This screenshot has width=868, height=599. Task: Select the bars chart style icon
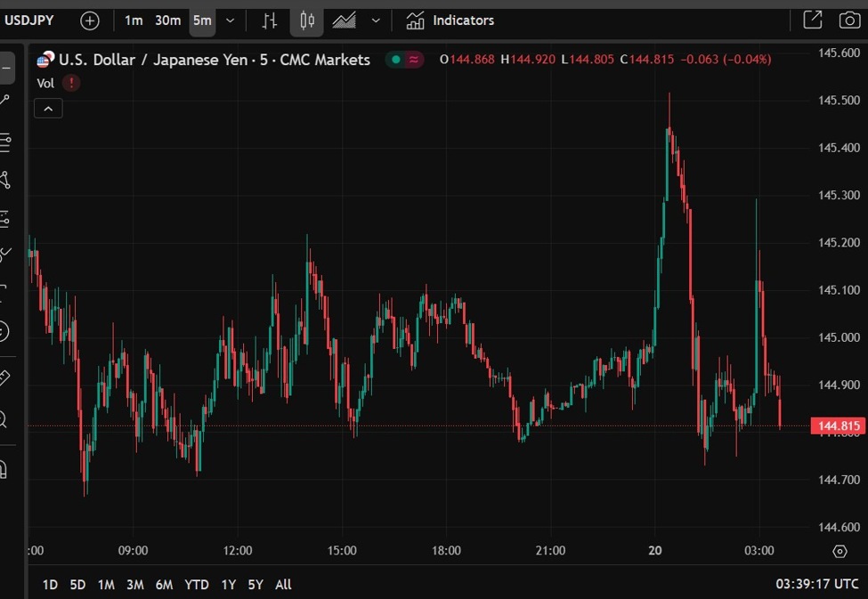(272, 20)
